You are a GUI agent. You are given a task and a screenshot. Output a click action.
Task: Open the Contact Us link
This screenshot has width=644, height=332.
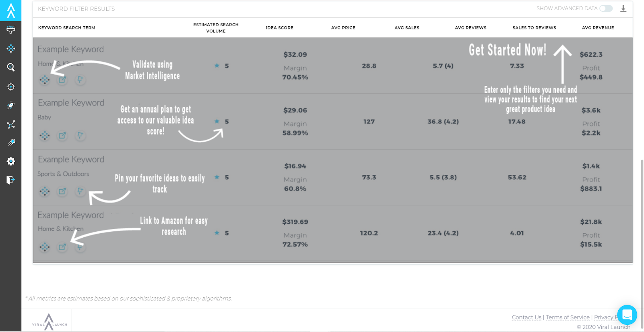pos(526,317)
